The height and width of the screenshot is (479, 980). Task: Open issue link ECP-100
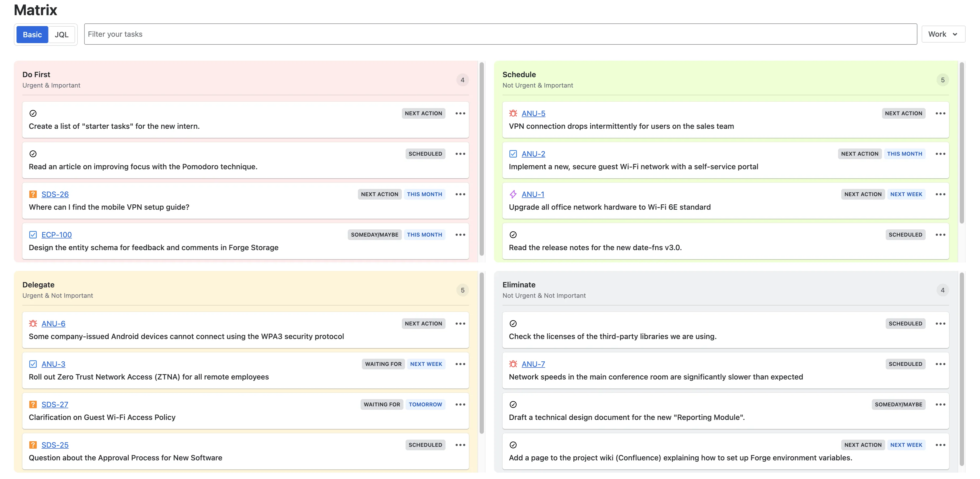coord(57,234)
